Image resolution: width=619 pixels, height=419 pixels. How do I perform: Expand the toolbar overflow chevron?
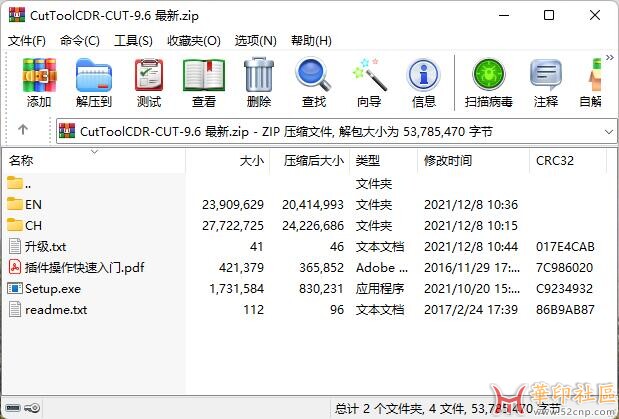coord(610,58)
